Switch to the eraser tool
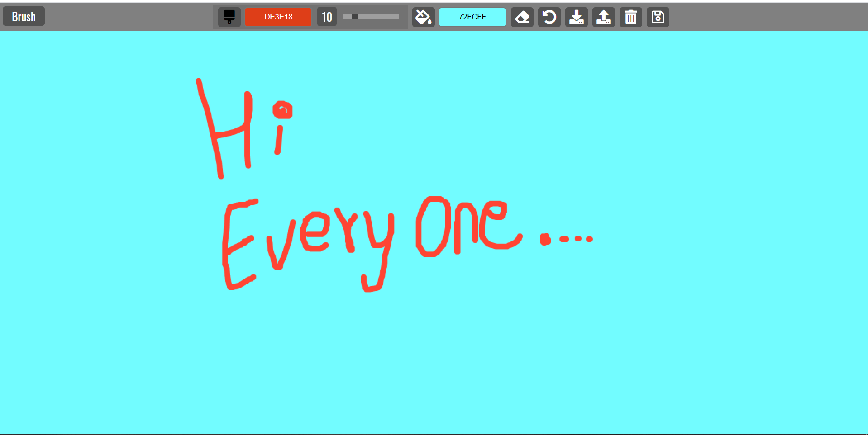The height and width of the screenshot is (435, 868). (x=522, y=17)
